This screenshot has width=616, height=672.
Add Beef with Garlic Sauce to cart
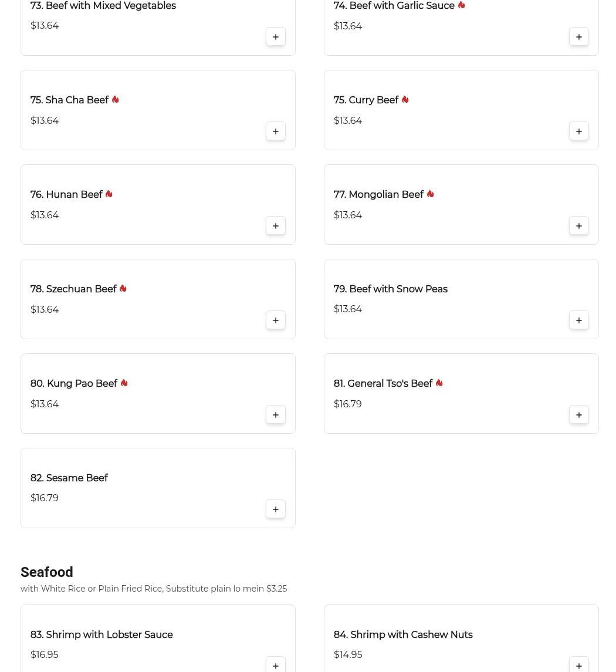(x=579, y=37)
